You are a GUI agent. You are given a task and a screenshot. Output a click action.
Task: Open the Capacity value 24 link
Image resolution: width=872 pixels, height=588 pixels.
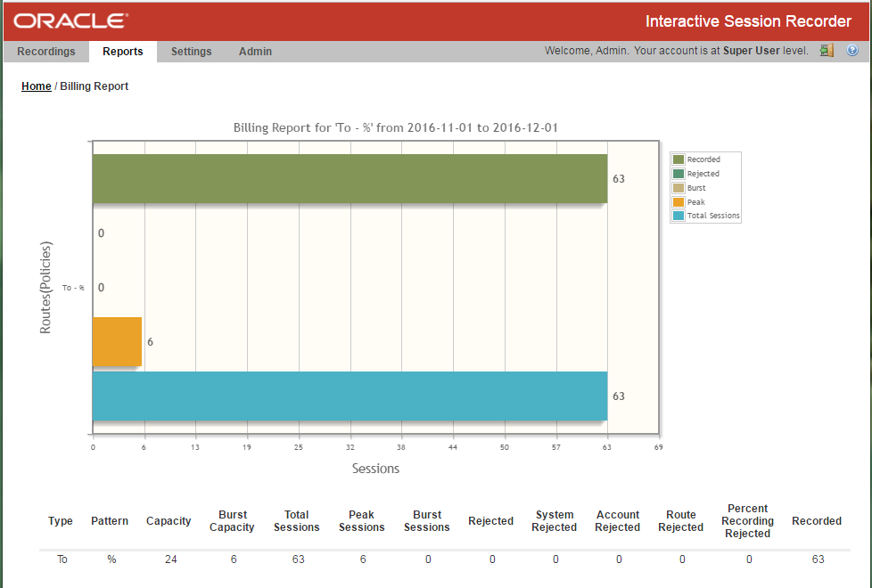[169, 559]
